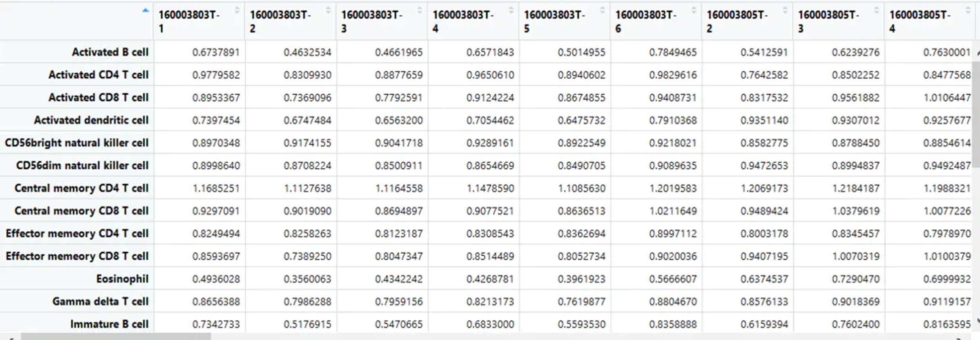Click the 160003805T-3 column header text
The image size is (980, 340).
click(828, 22)
